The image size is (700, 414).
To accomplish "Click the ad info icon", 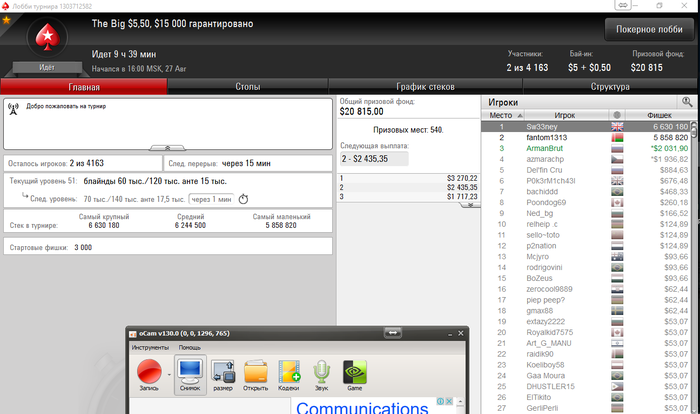I will 440,401.
